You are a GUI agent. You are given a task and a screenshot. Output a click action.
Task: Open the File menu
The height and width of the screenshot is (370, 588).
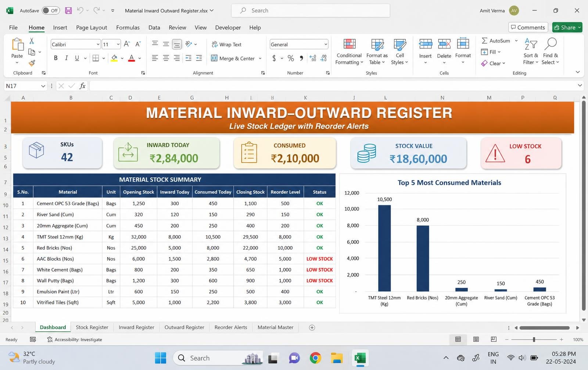tap(13, 28)
